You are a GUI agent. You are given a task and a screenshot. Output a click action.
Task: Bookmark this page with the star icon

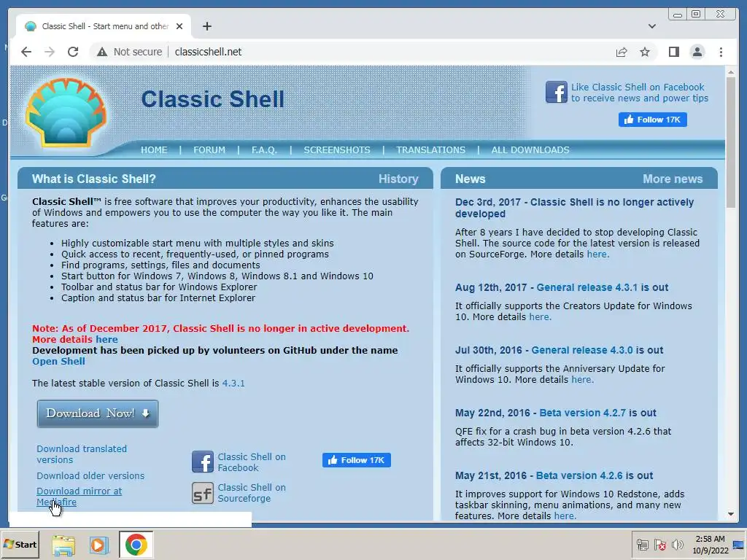645,52
